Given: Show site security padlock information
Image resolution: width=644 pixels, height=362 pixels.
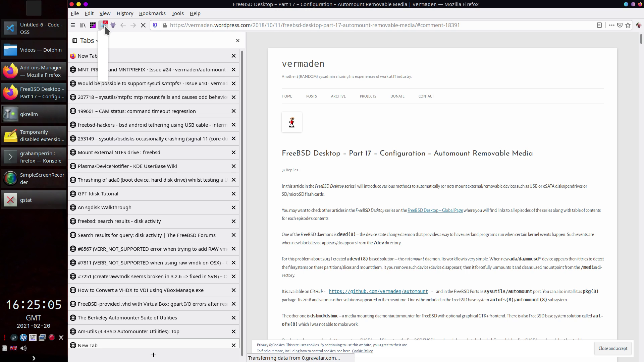Looking at the screenshot, I should point(164,25).
